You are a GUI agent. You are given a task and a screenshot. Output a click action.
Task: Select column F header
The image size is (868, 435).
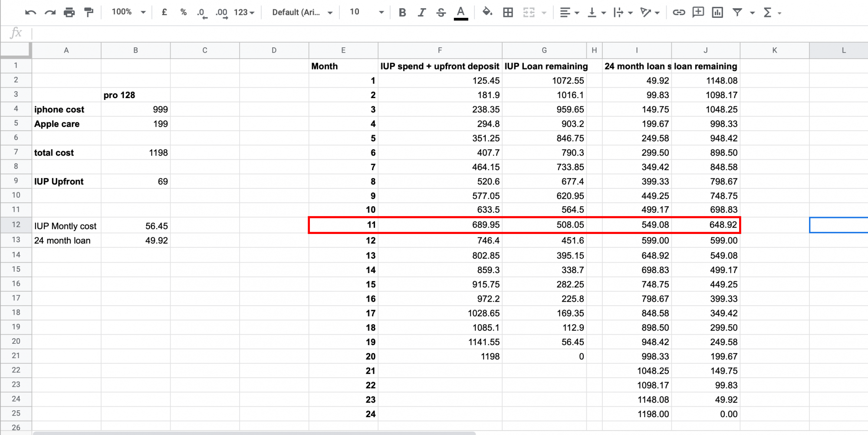tap(440, 50)
